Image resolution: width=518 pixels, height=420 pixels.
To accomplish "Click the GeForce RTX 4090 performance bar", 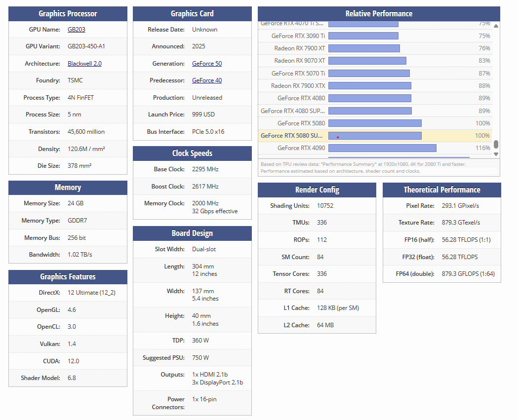I will point(382,148).
